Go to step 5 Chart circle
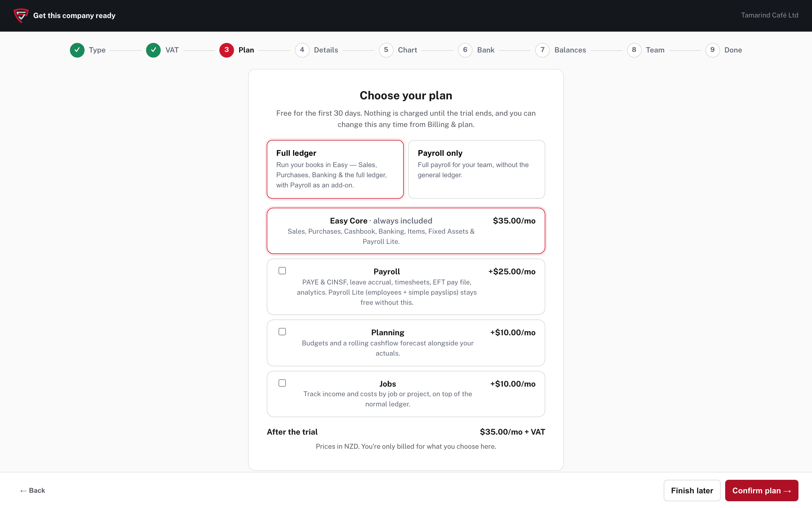The width and height of the screenshot is (812, 508). pos(386,50)
